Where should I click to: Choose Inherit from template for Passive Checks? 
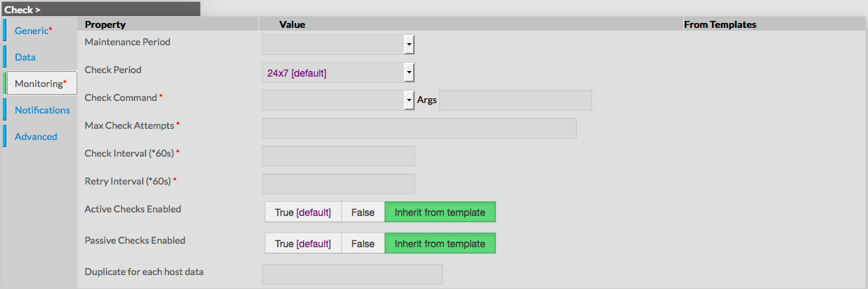pyautogui.click(x=440, y=244)
